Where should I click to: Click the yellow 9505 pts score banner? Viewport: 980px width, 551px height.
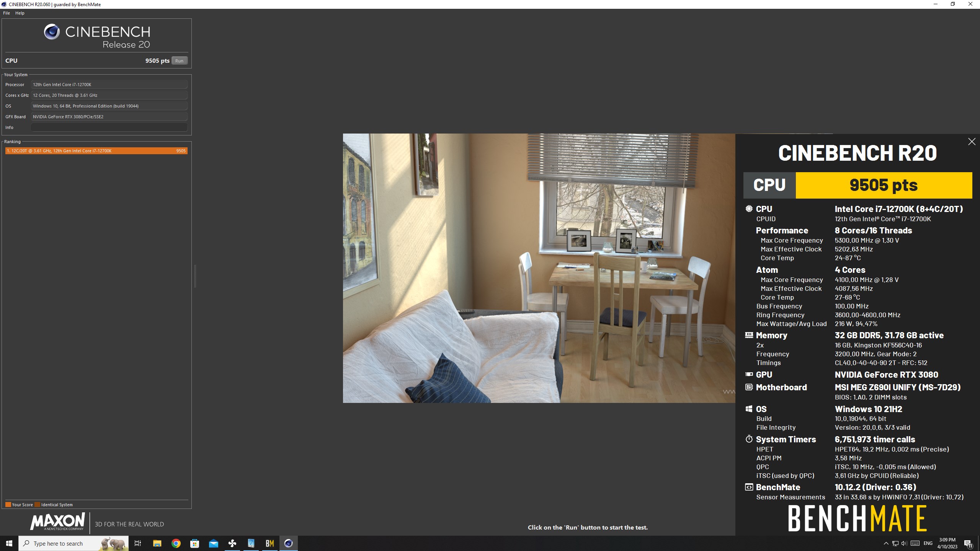tap(884, 185)
